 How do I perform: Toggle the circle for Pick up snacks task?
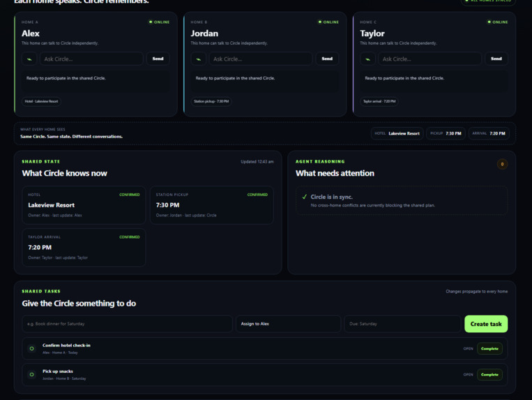[x=32, y=375]
